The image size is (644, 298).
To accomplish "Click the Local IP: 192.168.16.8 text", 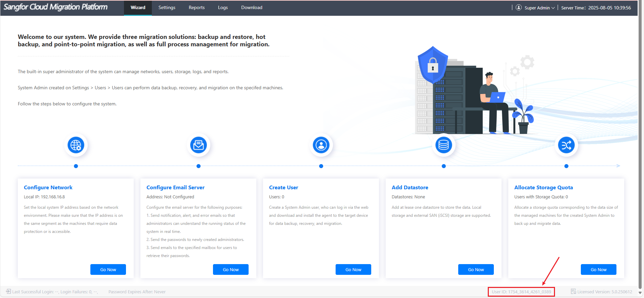I will [44, 197].
